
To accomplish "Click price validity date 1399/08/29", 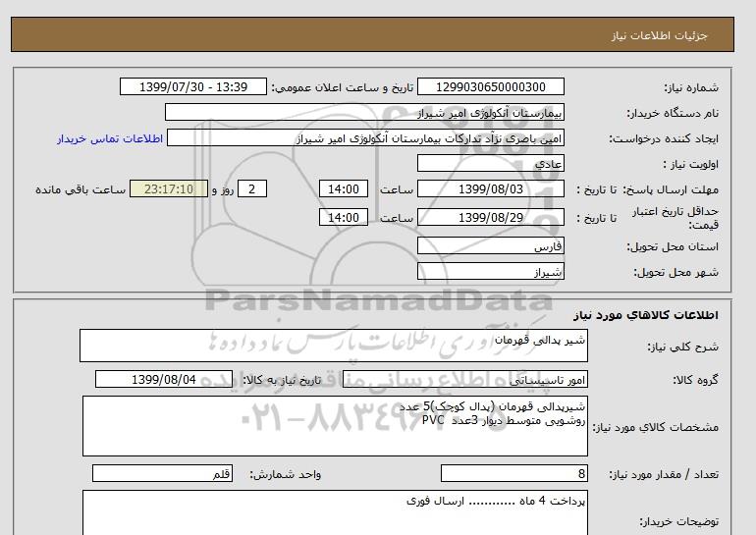I will tap(490, 218).
